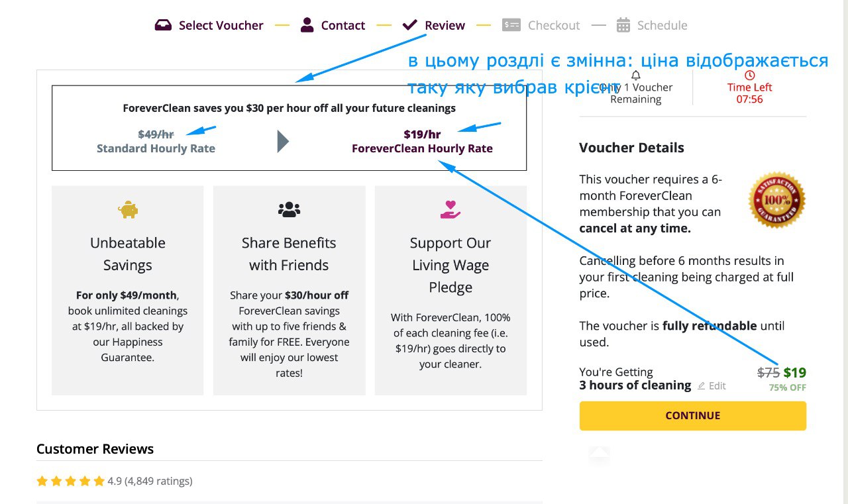Image resolution: width=848 pixels, height=504 pixels.
Task: Click the pencil Edit link
Action: (x=712, y=385)
